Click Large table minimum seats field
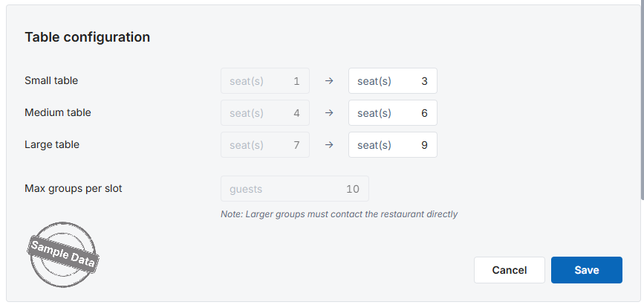Screen dimensions: 644x305 tap(265, 144)
